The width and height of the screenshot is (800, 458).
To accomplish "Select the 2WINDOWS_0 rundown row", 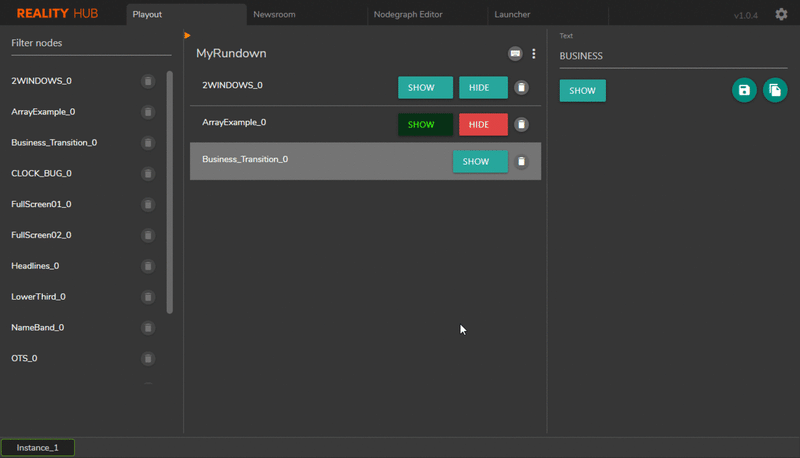I will (365, 87).
